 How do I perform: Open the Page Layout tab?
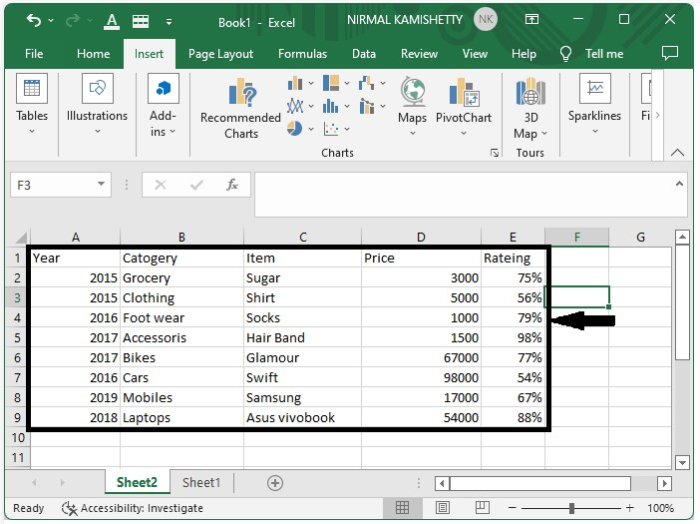click(221, 54)
